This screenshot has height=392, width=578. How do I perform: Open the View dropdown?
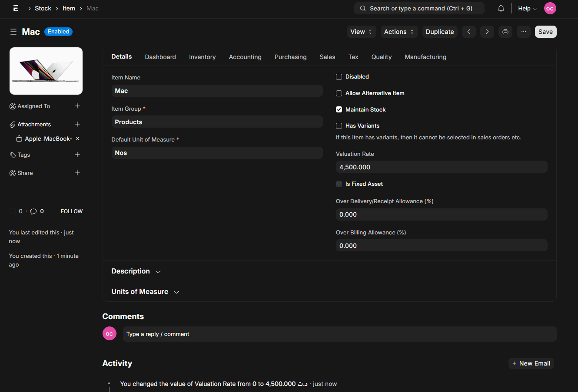click(x=362, y=32)
